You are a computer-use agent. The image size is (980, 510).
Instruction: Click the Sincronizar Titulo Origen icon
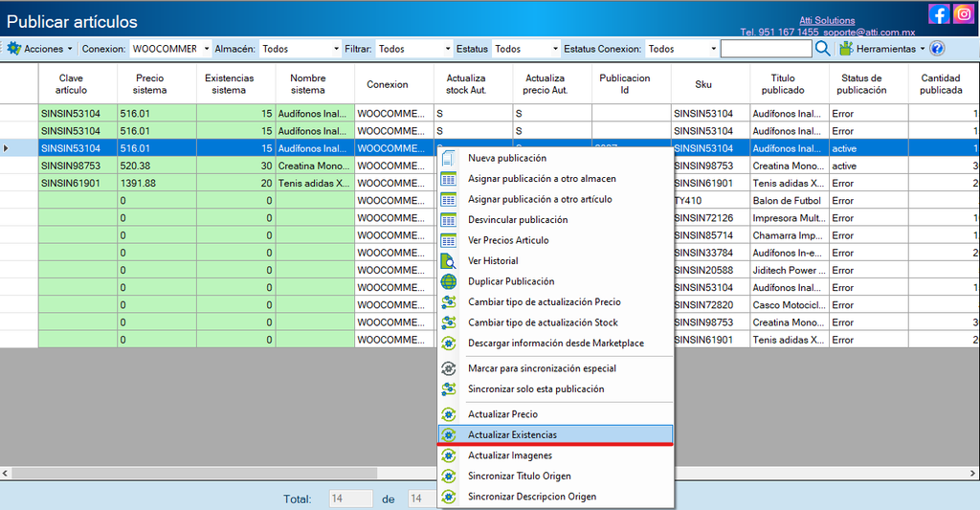pos(448,477)
